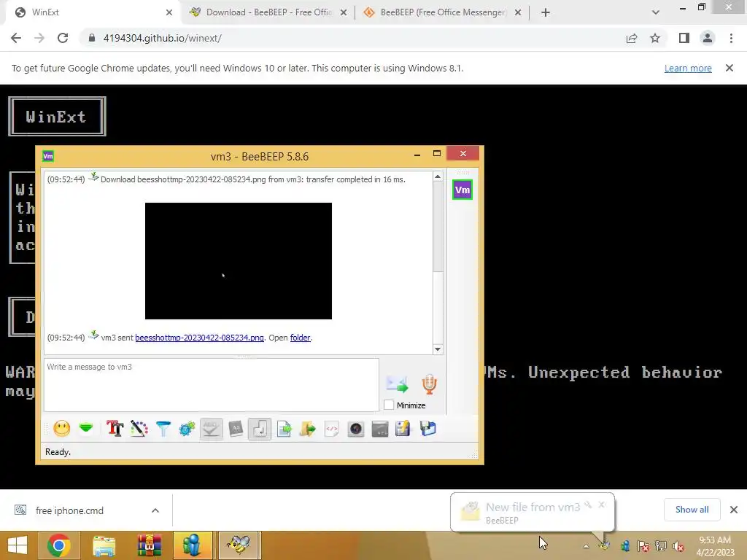Viewport: 747px width, 560px height.
Task: Click the camera screenshot capture icon
Action: [x=356, y=429]
